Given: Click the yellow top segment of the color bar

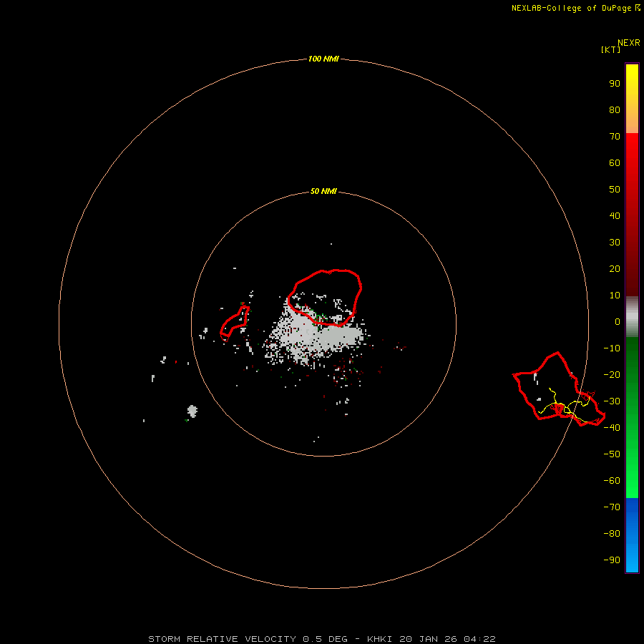Looking at the screenshot, I should coord(632,99).
